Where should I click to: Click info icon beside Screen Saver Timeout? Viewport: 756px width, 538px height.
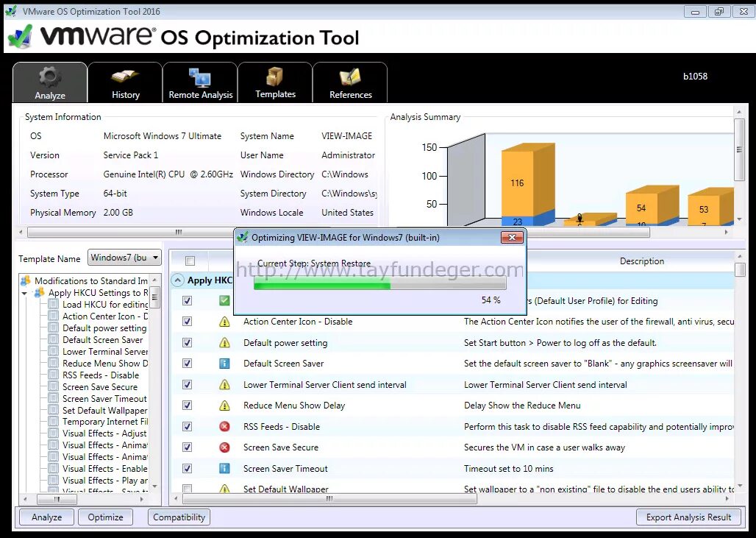tap(224, 468)
